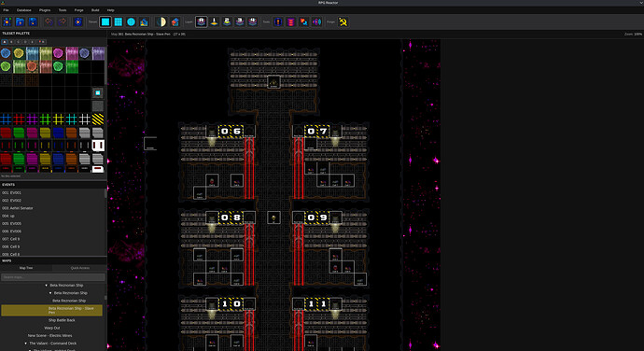Select tileset palette tab A

[5, 42]
